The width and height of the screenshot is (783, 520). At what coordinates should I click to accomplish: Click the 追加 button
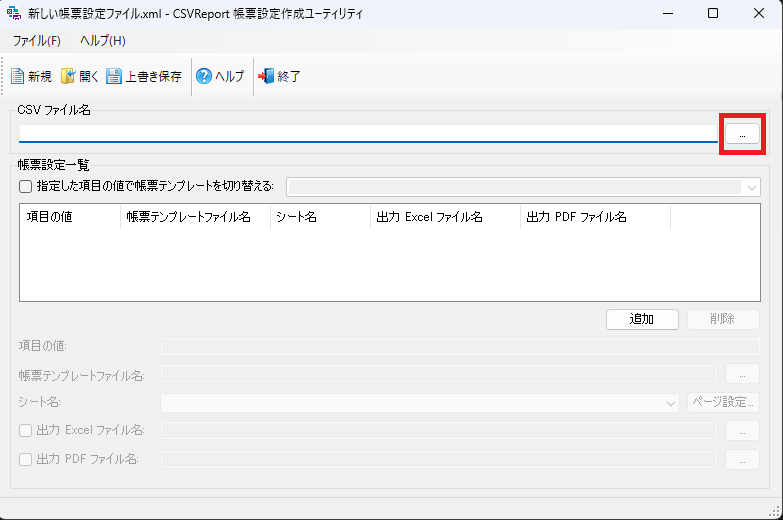pos(642,319)
